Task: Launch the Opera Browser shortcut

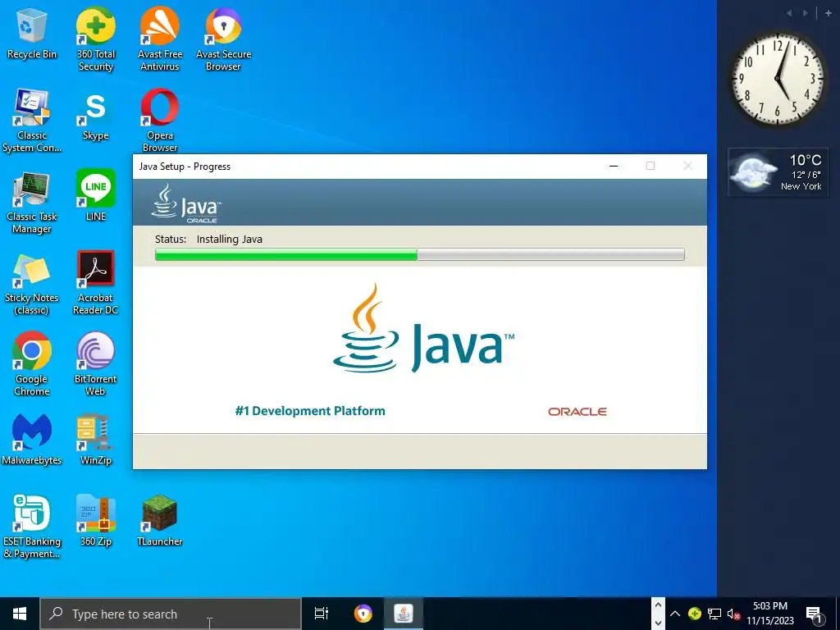Action: pyautogui.click(x=160, y=121)
